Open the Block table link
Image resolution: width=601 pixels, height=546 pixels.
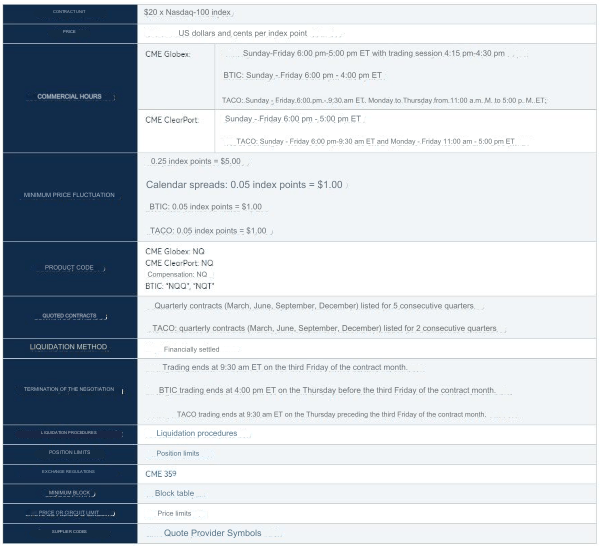pos(174,493)
